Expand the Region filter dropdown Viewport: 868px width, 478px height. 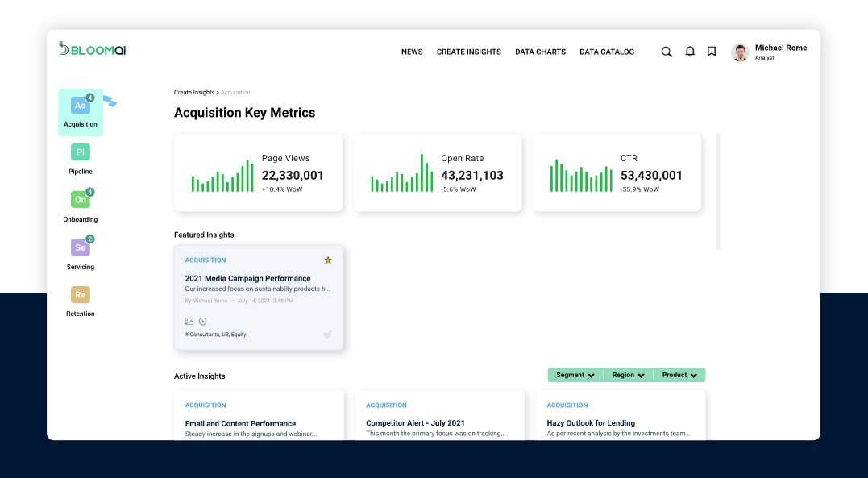628,375
